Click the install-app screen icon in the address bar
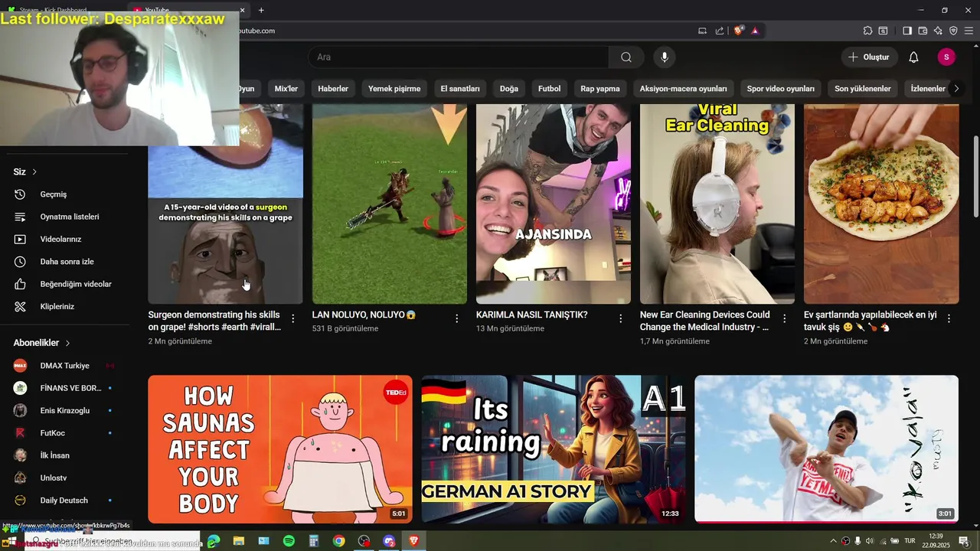The width and height of the screenshot is (980, 551). point(702,31)
